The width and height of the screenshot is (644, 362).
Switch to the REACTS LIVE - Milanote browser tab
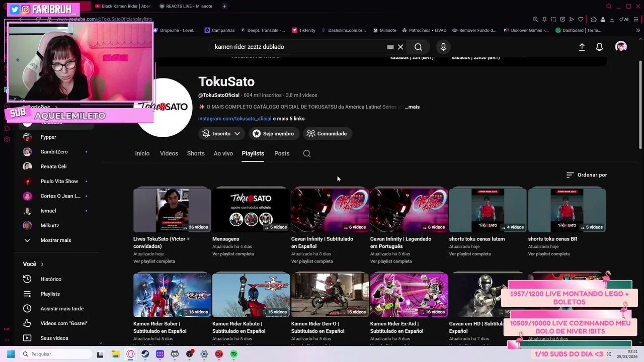(x=186, y=6)
